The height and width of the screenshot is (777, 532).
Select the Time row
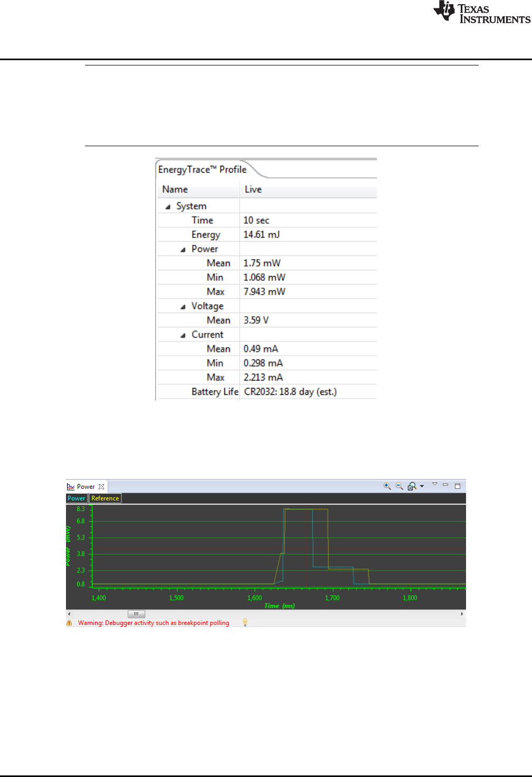pos(267,220)
